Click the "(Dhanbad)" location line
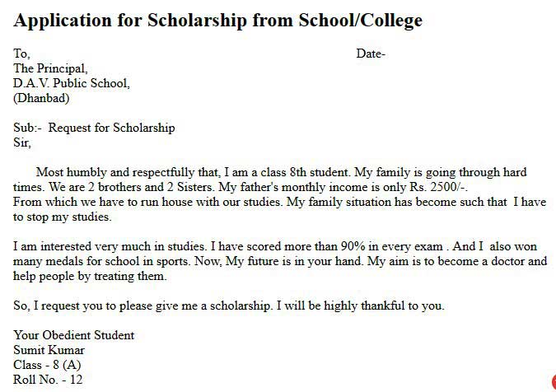 tap(41, 98)
